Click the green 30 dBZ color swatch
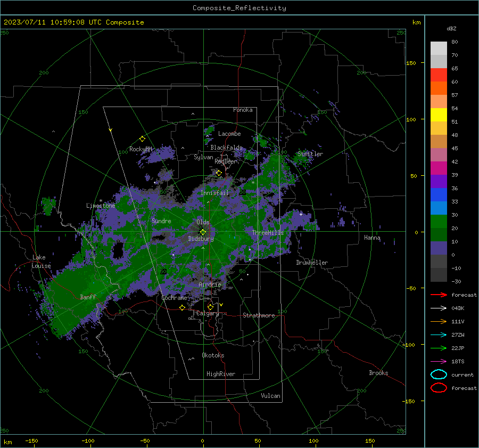Viewport: 479px width, 448px height. (439, 222)
